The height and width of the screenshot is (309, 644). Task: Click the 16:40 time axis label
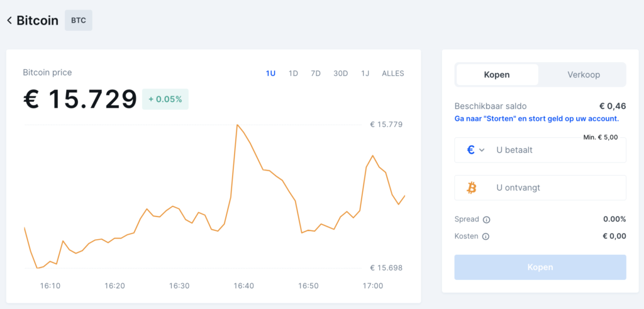pyautogui.click(x=243, y=286)
